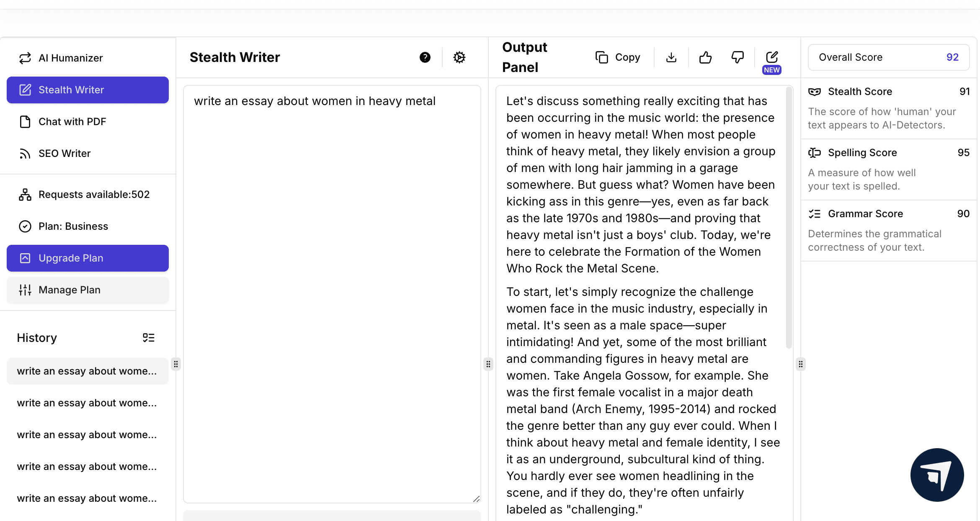Go to SEO Writer

tap(64, 154)
